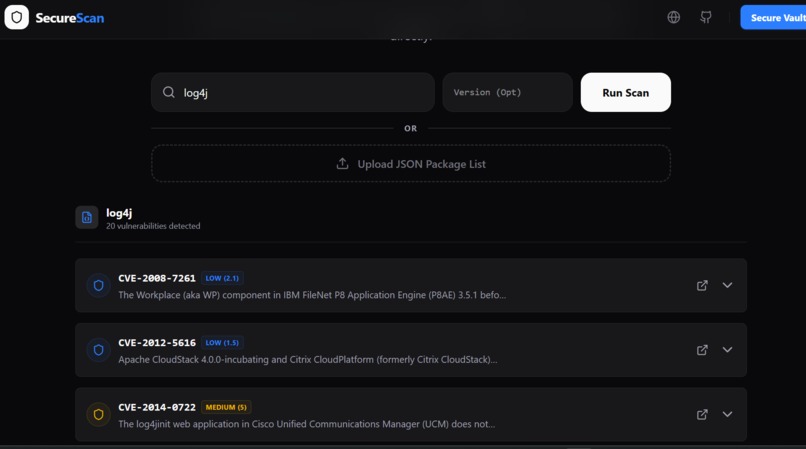This screenshot has width=806, height=449.
Task: Click the yellow shield icon for CVE-2014-0722
Action: pyautogui.click(x=99, y=415)
